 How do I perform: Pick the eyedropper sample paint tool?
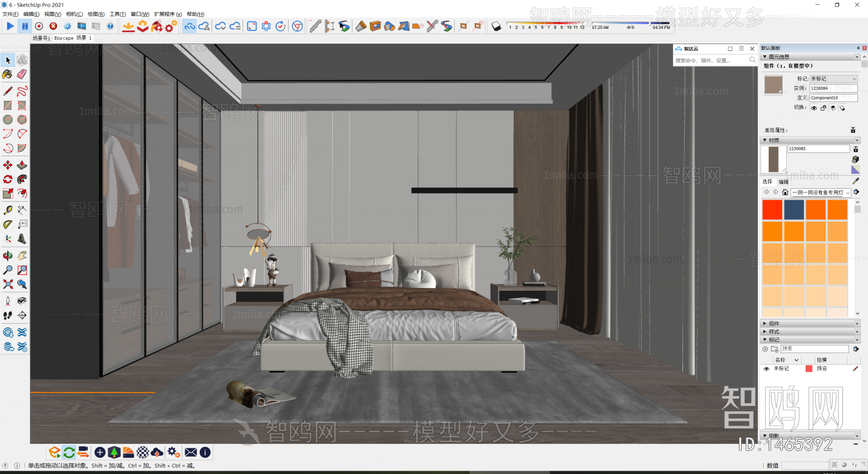point(856,181)
